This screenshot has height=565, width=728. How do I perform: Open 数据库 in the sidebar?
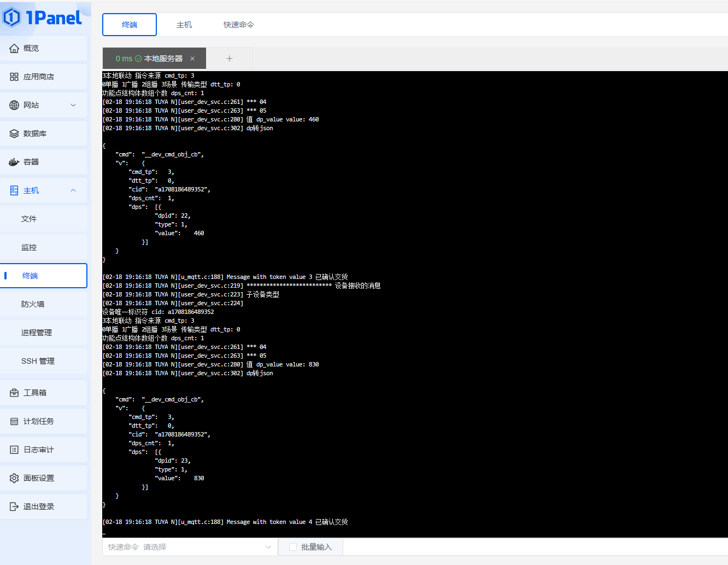point(44,133)
